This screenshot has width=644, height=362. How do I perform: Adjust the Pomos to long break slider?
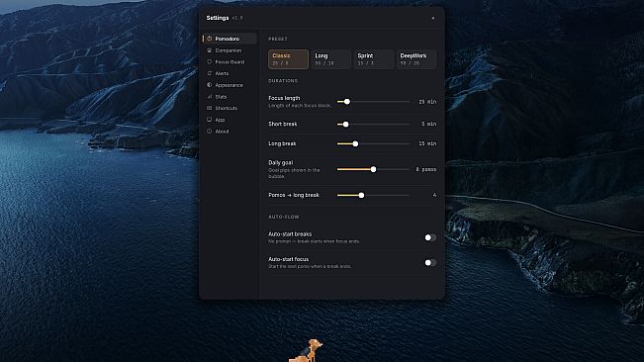coord(373,196)
